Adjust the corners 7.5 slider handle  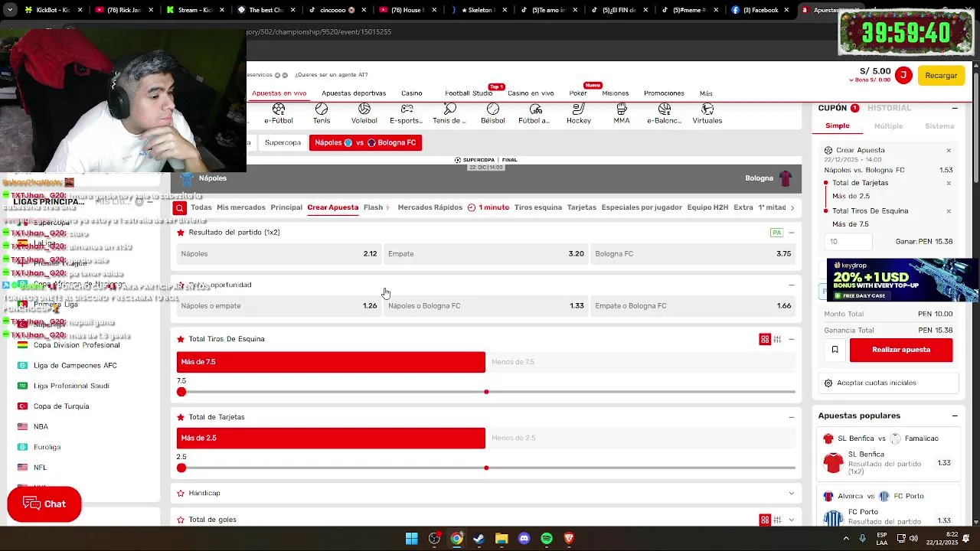181,392
